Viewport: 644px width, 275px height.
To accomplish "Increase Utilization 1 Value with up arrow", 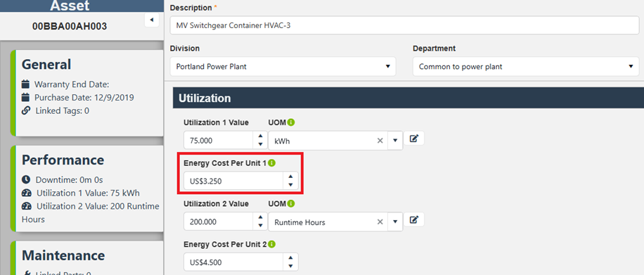I will [260, 136].
